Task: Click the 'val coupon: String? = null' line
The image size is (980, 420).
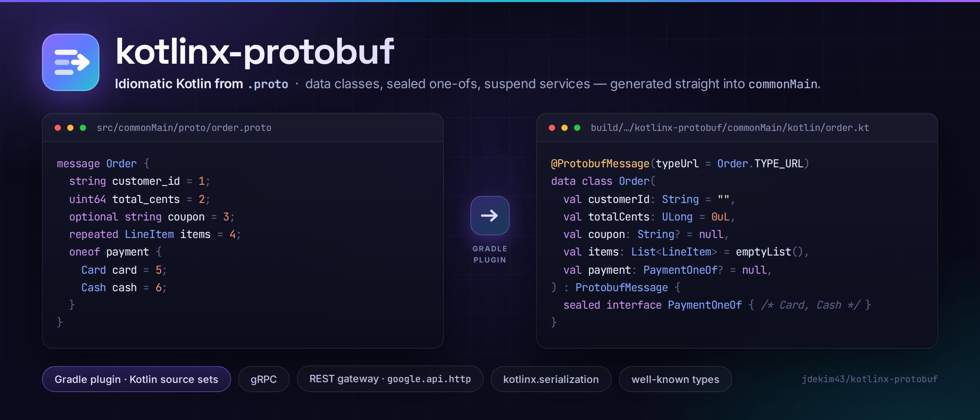Action: click(646, 234)
